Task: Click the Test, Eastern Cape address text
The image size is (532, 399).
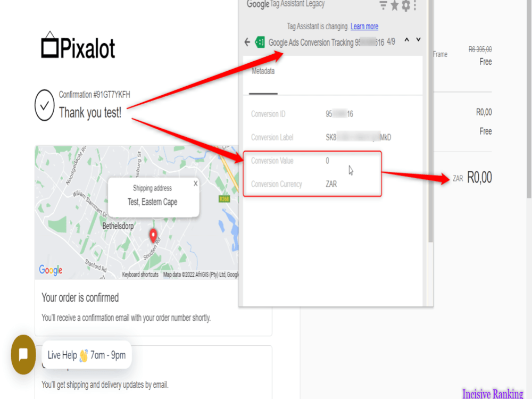Action: [152, 202]
